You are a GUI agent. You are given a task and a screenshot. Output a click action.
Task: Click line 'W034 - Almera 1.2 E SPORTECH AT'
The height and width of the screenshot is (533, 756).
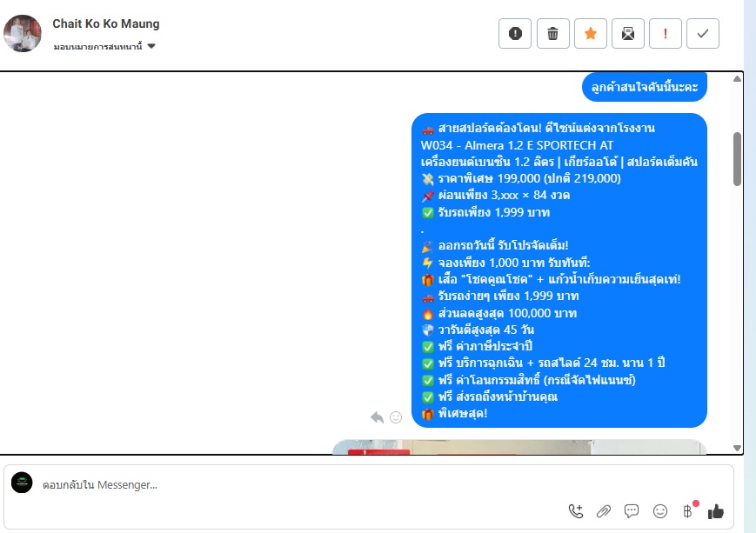pyautogui.click(x=517, y=145)
